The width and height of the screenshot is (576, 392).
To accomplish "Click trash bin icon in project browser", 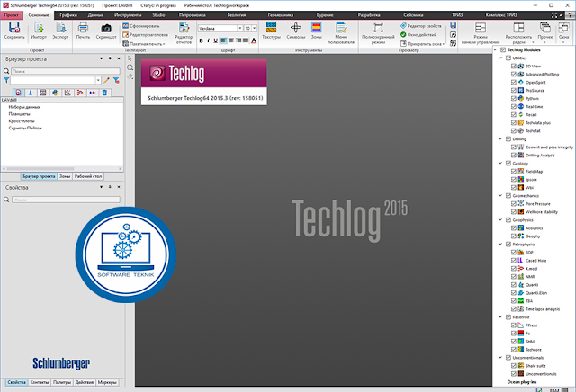I will (x=104, y=93).
